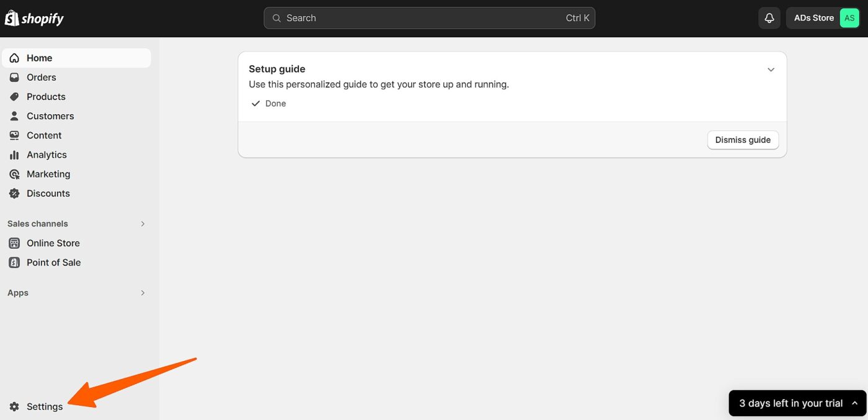Expand the Apps section arrow

pos(143,292)
